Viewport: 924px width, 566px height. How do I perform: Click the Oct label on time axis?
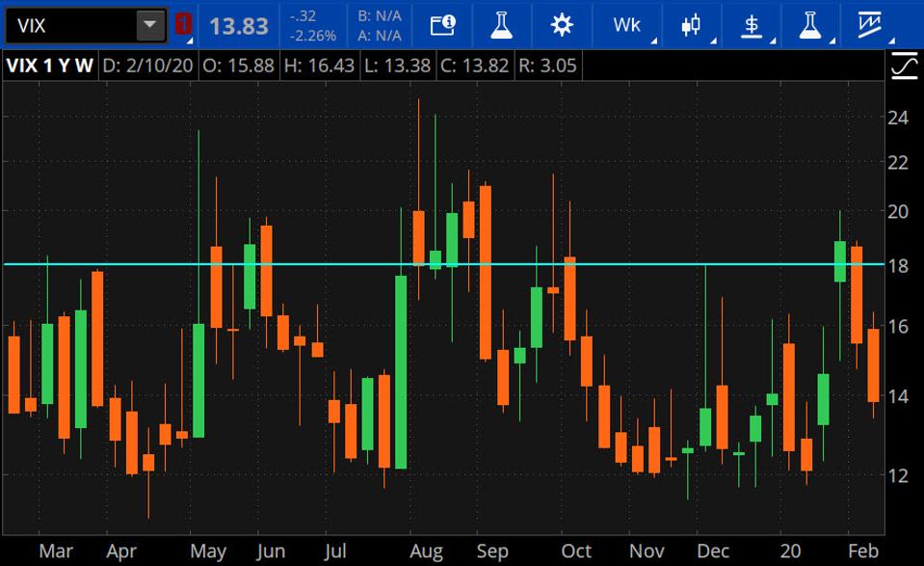coord(576,551)
